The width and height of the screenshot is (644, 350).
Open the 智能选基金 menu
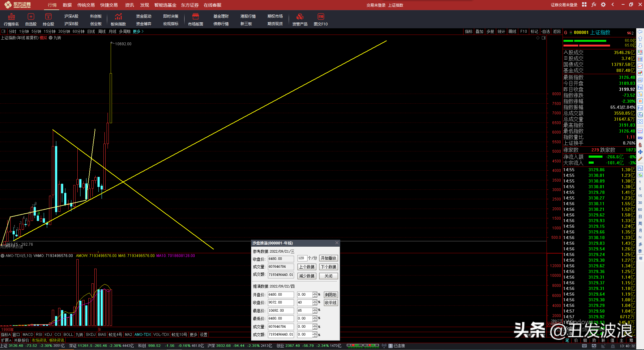165,5
